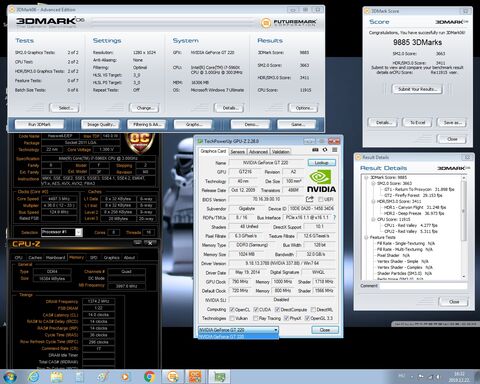Click the taskbar clock
This screenshot has width=480, height=384.
tap(460, 377)
